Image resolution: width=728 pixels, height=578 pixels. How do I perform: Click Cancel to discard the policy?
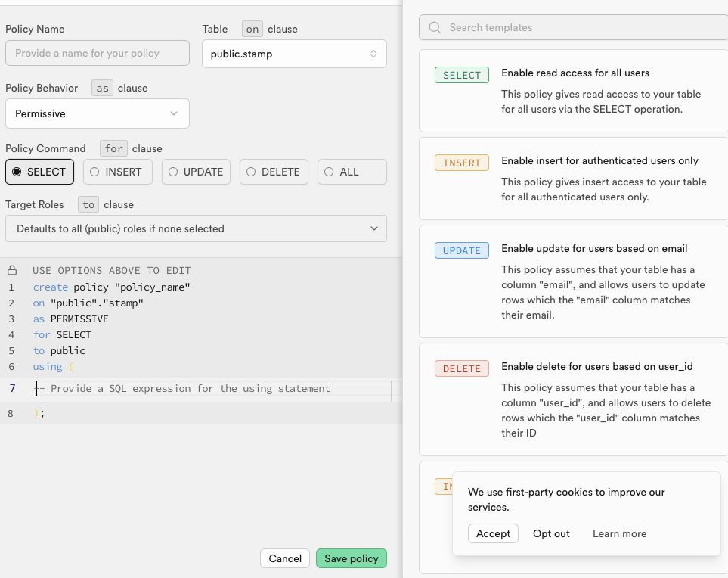pos(285,558)
